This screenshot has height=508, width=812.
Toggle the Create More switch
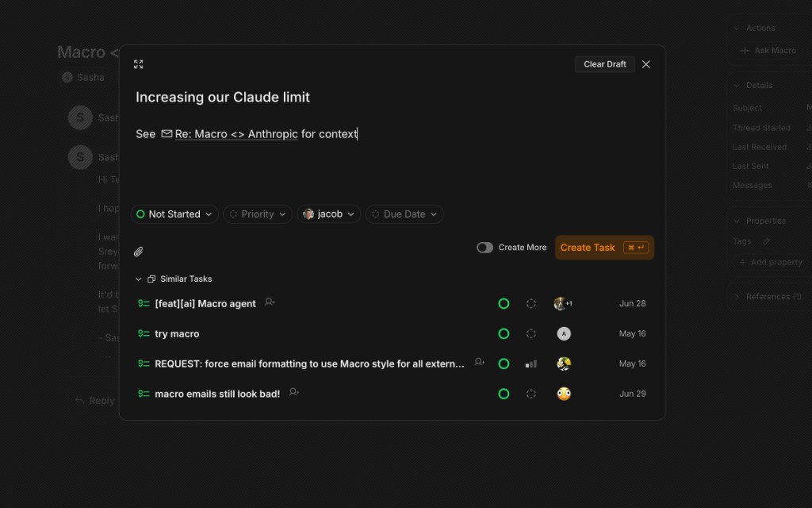[x=485, y=248]
